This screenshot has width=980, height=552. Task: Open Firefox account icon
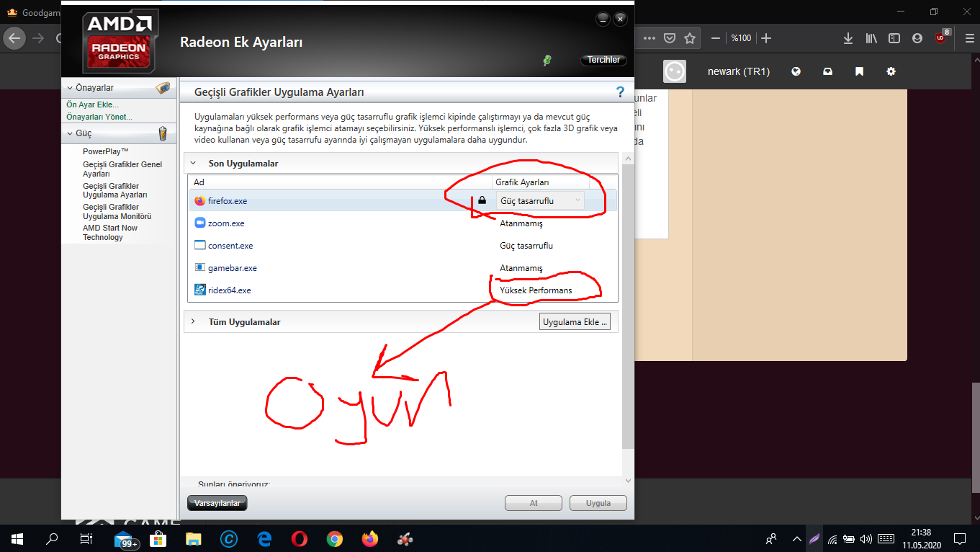click(917, 38)
